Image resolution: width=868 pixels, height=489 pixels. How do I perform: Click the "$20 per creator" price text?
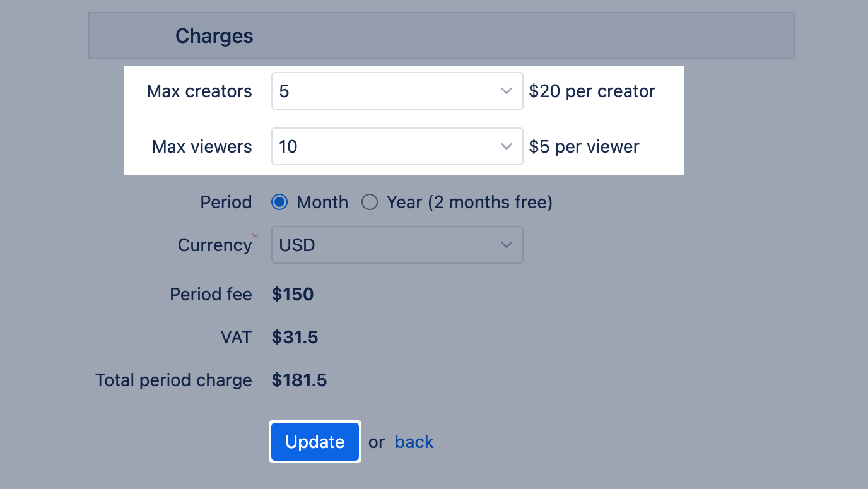coord(592,91)
